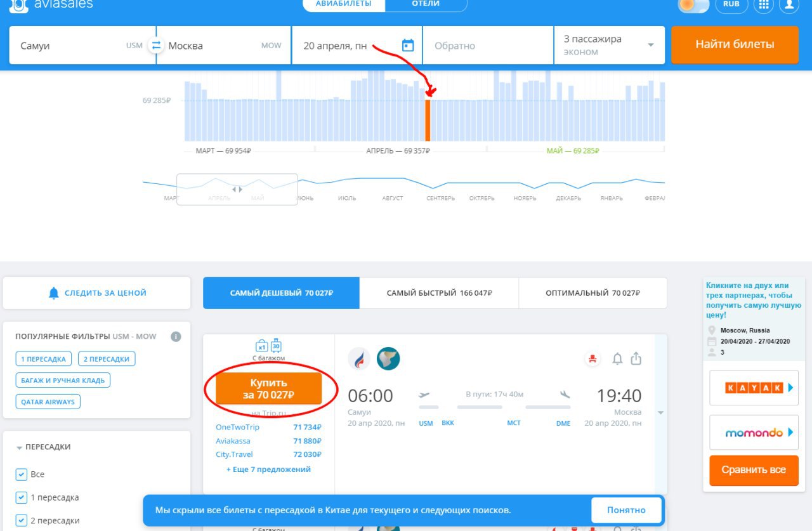Click 'Сравнить все' button
812x531 pixels.
pos(754,470)
